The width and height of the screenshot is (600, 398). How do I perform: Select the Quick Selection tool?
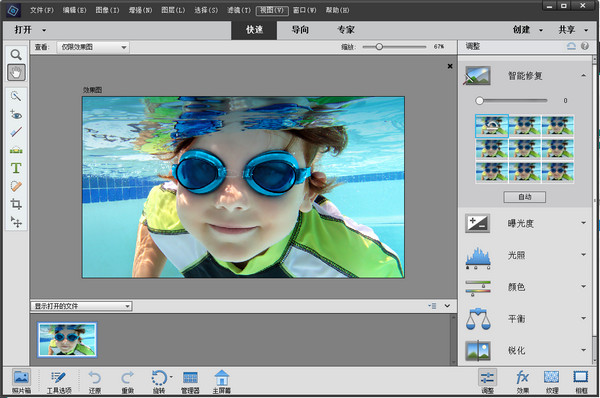coord(16,96)
